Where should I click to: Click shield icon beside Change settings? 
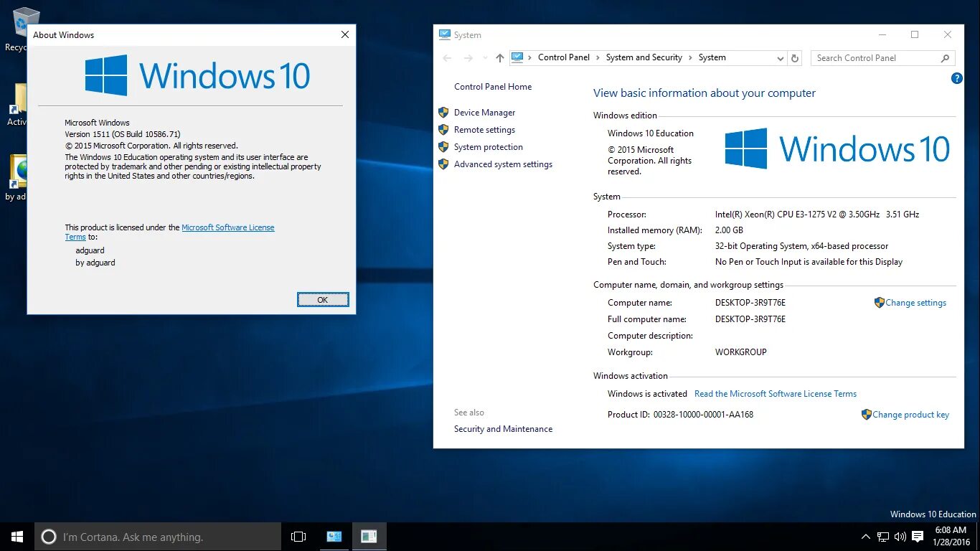pos(879,303)
